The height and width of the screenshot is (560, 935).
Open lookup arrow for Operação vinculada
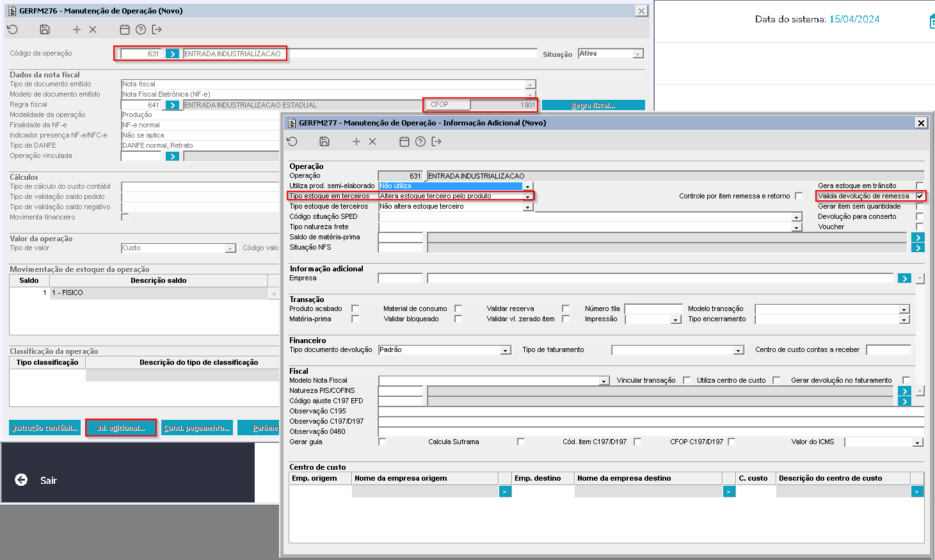pyautogui.click(x=172, y=156)
